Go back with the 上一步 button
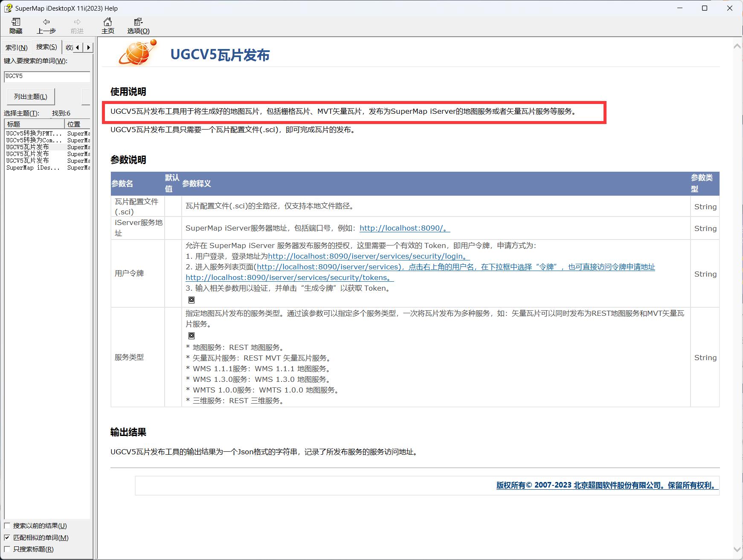Image resolution: width=743 pixels, height=560 pixels. pos(46,26)
